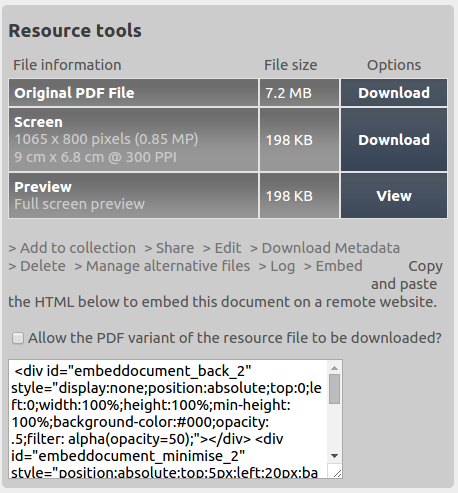Enable PDF variant download checkbox
The width and height of the screenshot is (458, 493).
pyautogui.click(x=18, y=338)
